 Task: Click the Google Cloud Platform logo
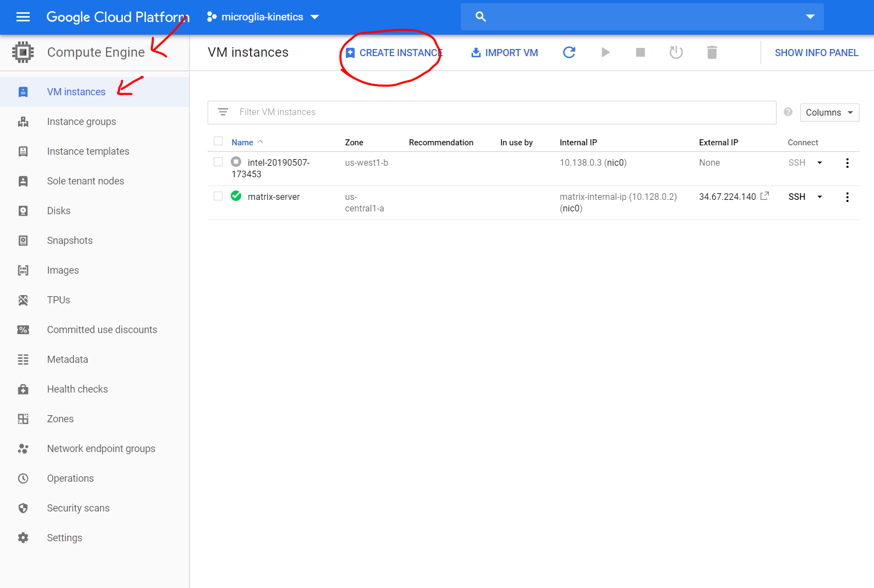coord(118,17)
